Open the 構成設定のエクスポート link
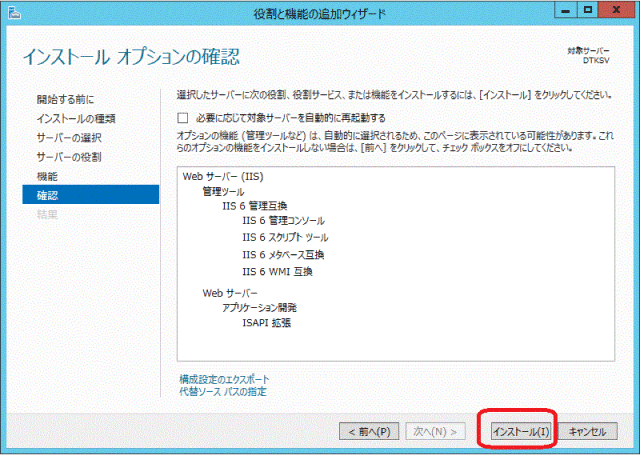This screenshot has height=455, width=640. coord(224,380)
